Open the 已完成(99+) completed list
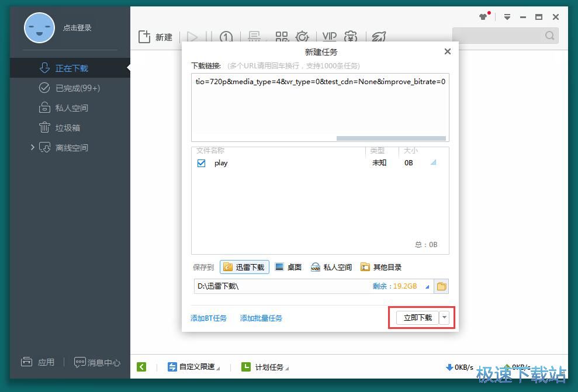 (x=70, y=88)
